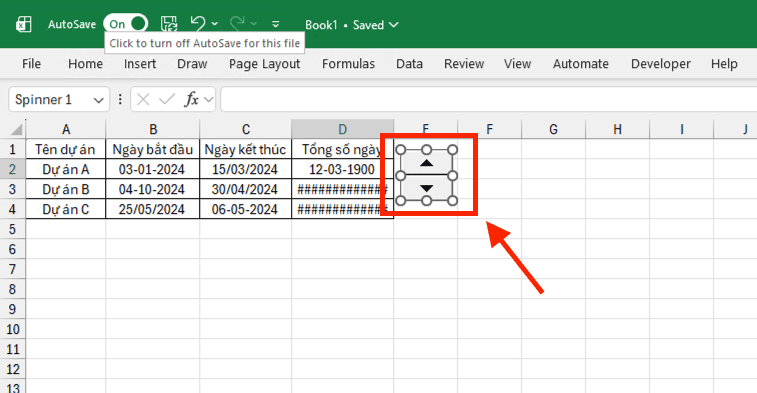The image size is (757, 393).
Task: Select row 10 header
Action: pos(13,329)
